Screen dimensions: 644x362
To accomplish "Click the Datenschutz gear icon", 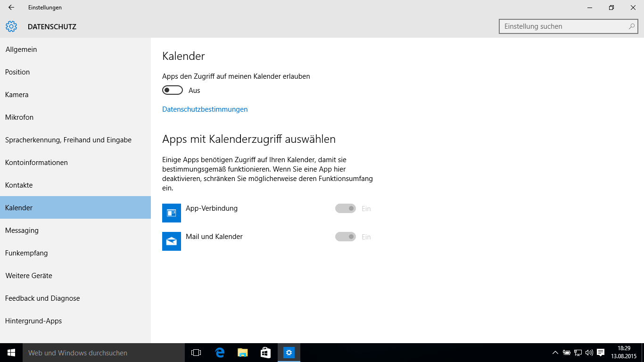I will (x=11, y=27).
